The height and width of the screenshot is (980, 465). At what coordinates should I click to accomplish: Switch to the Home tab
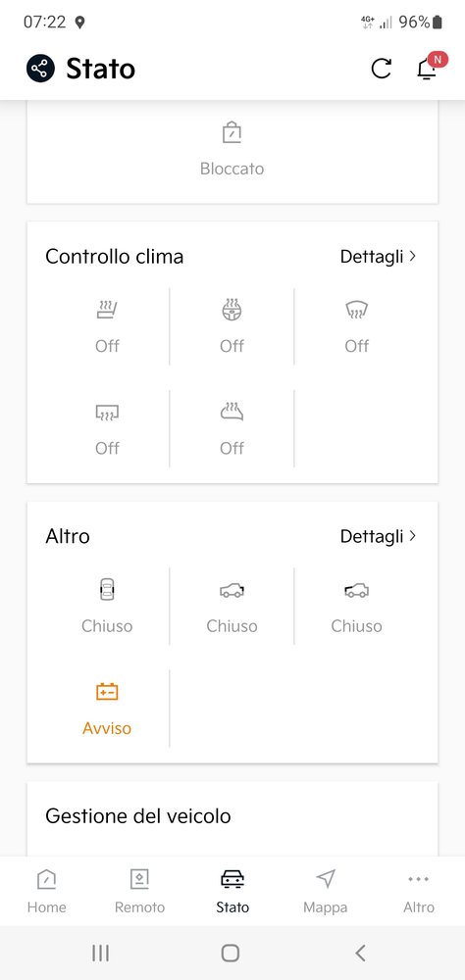pos(46,891)
